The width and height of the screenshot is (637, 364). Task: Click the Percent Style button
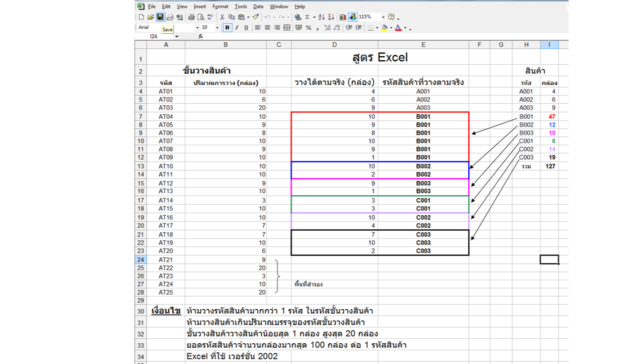pyautogui.click(x=308, y=27)
